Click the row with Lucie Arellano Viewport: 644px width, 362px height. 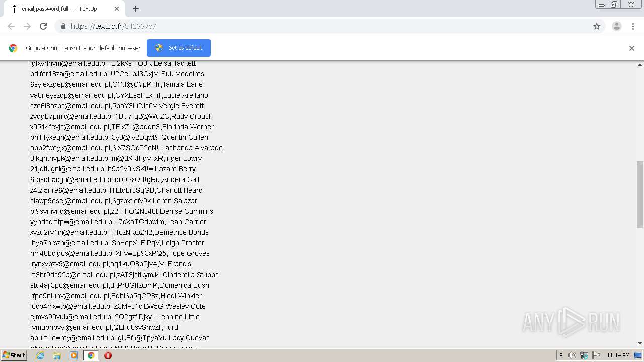coord(119,95)
